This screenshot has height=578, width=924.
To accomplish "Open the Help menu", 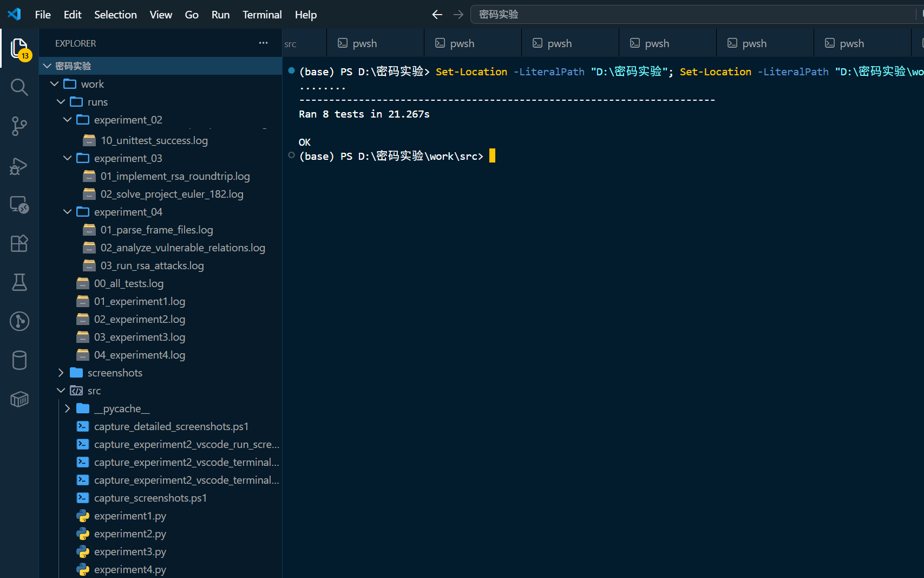I will tap(306, 15).
